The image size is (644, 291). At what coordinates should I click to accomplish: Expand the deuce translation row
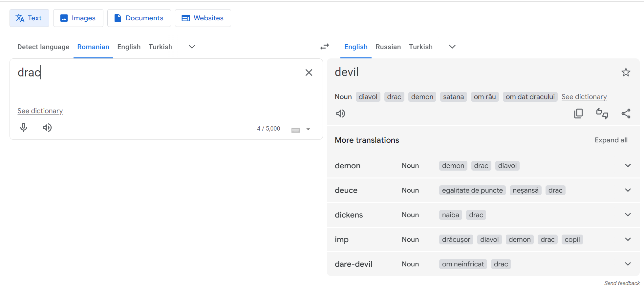pyautogui.click(x=628, y=190)
